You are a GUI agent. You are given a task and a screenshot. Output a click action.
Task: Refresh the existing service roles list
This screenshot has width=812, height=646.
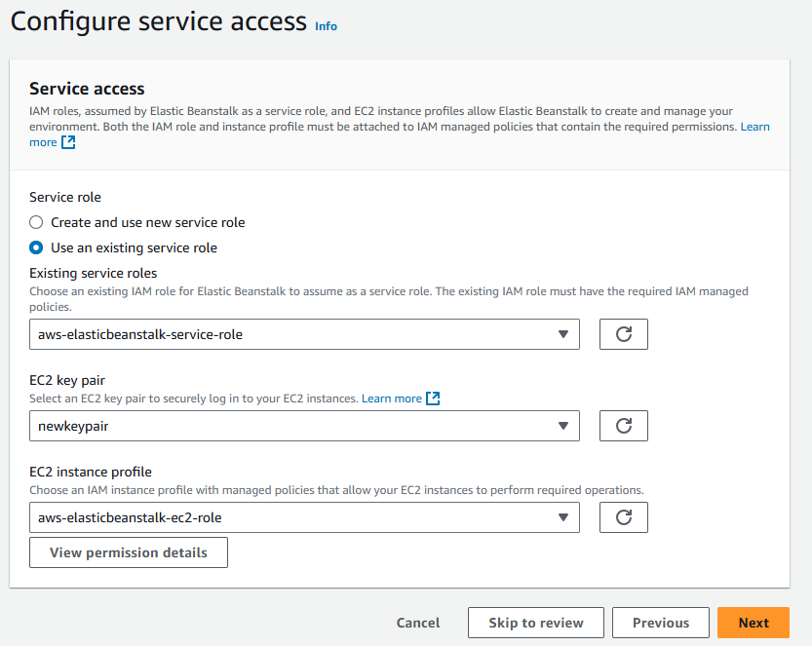(x=624, y=334)
